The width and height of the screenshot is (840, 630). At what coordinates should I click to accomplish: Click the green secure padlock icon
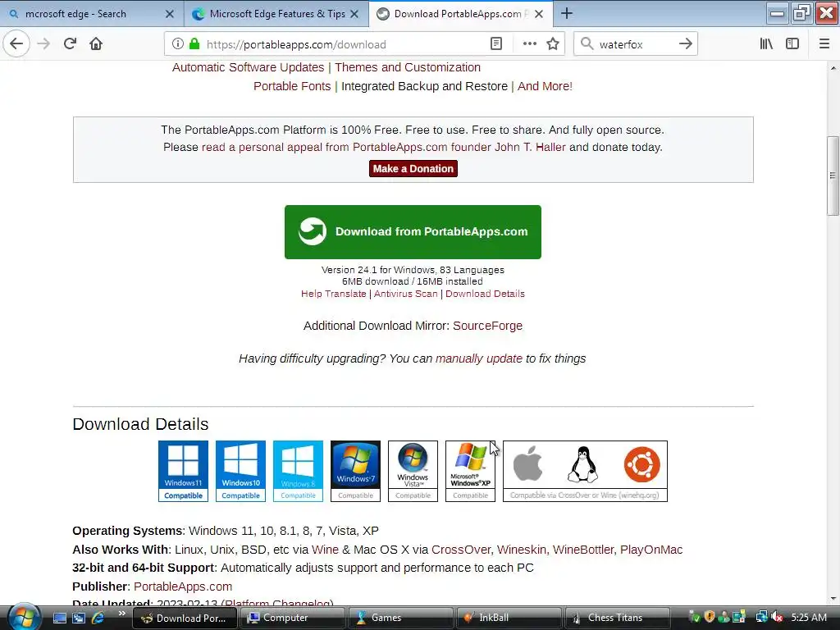tap(194, 44)
